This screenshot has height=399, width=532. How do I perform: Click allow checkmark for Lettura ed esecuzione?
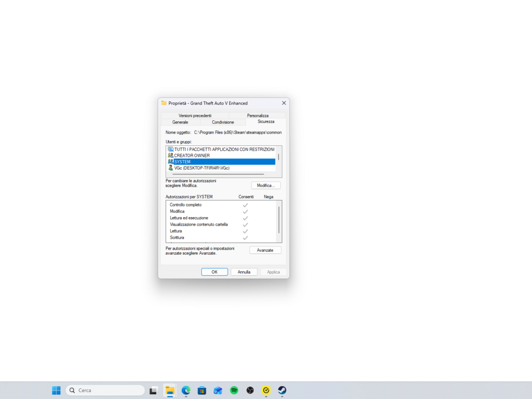click(x=245, y=218)
